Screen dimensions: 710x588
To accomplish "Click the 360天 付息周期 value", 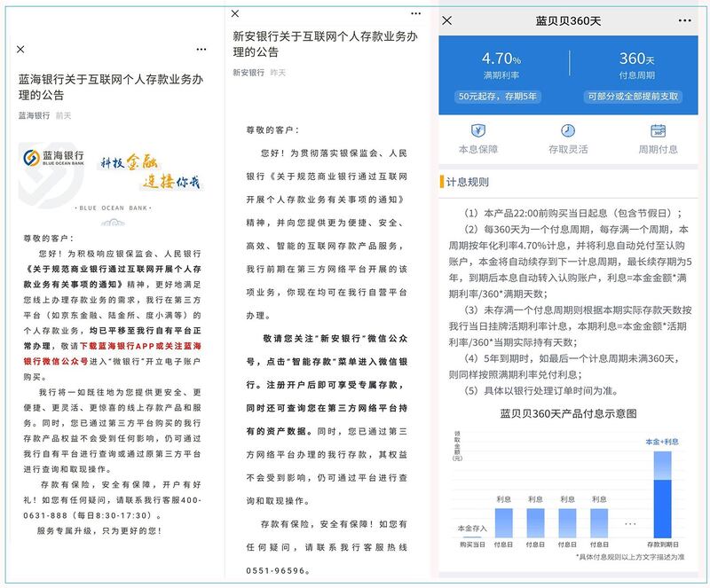I will pos(636,59).
